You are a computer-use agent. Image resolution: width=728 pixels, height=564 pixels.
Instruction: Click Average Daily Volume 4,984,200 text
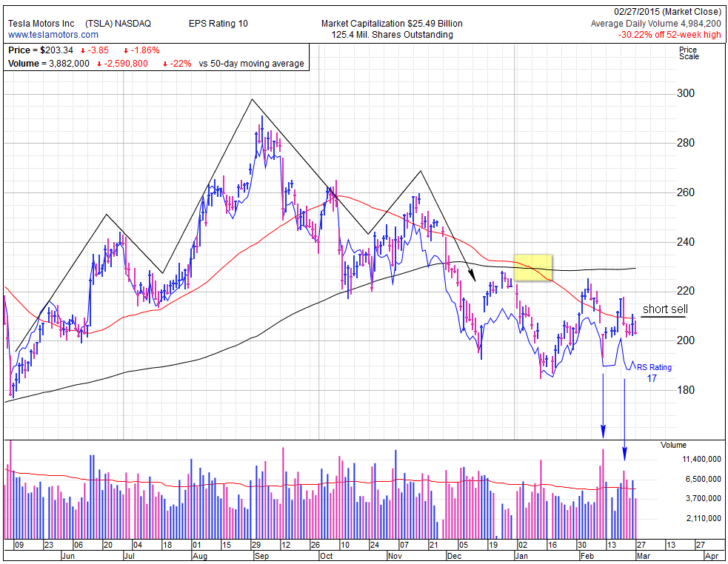(x=655, y=24)
